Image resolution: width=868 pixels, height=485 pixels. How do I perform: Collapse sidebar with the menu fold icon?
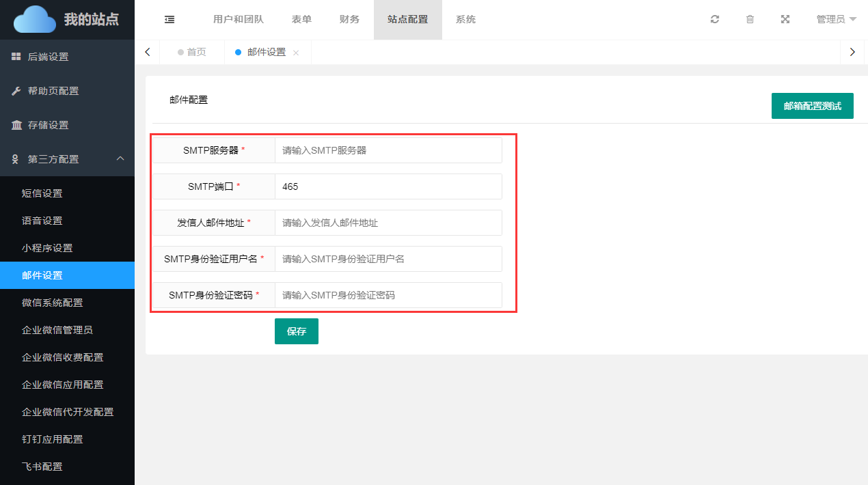pos(169,20)
